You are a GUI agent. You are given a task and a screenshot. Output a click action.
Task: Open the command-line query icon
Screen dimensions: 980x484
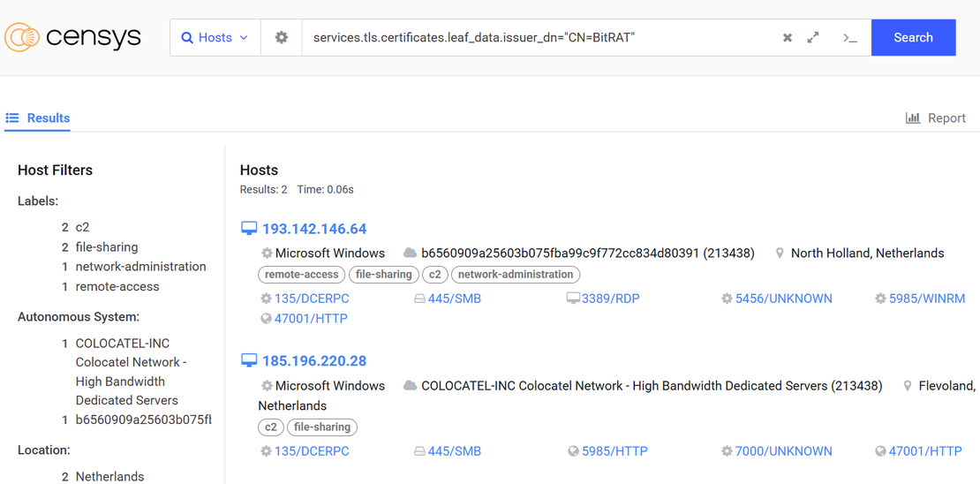(849, 38)
